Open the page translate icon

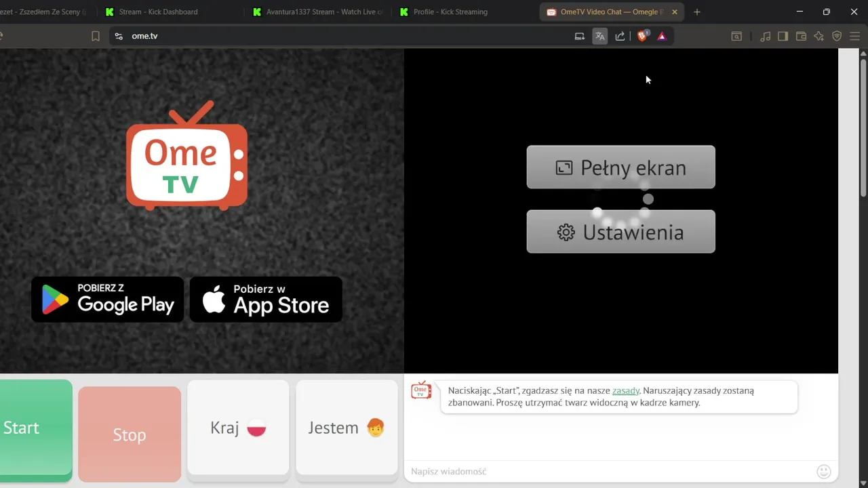(600, 37)
